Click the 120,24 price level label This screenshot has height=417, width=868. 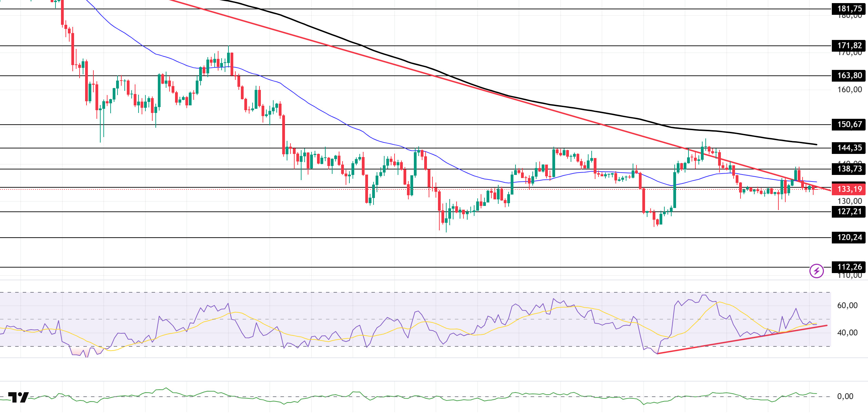point(849,237)
